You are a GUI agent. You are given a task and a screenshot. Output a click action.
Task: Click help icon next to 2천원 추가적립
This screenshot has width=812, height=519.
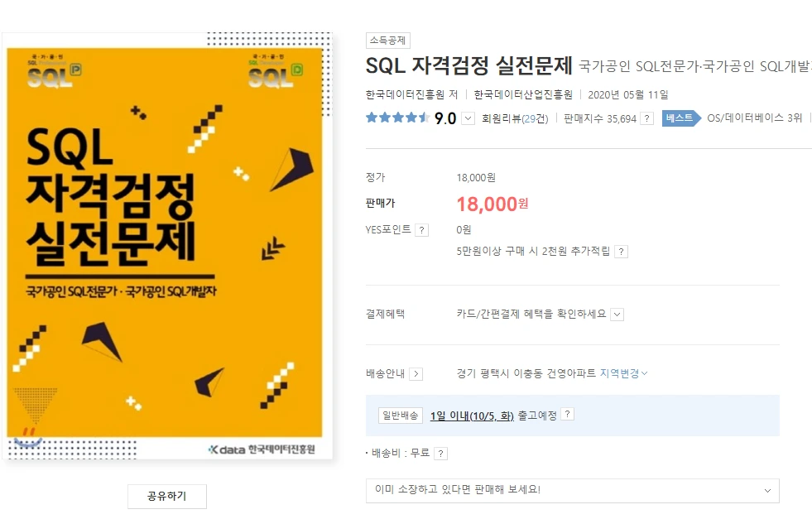[622, 251]
